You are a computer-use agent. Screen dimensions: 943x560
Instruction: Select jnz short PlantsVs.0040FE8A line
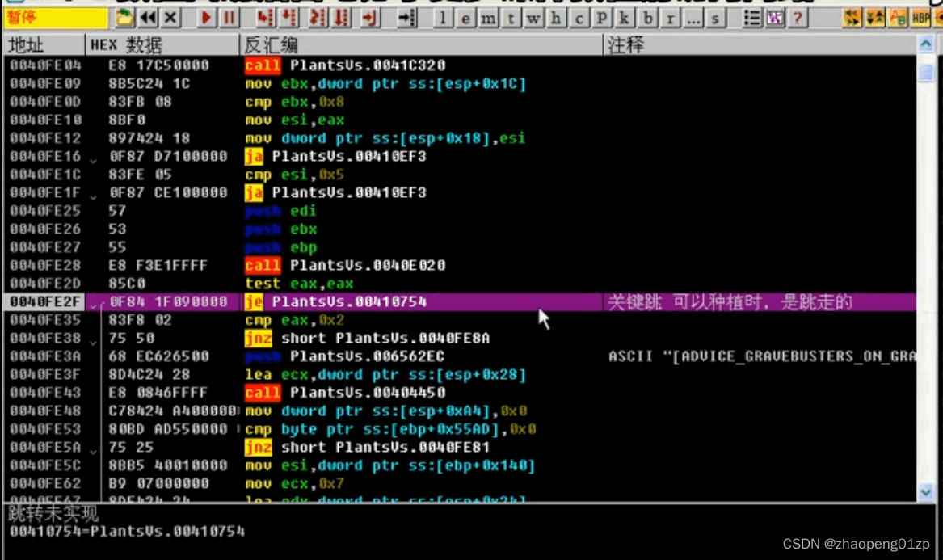point(368,338)
